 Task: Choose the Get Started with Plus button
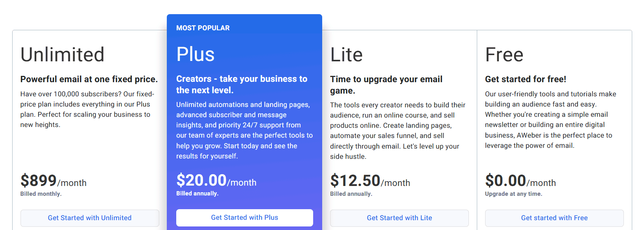(x=245, y=217)
